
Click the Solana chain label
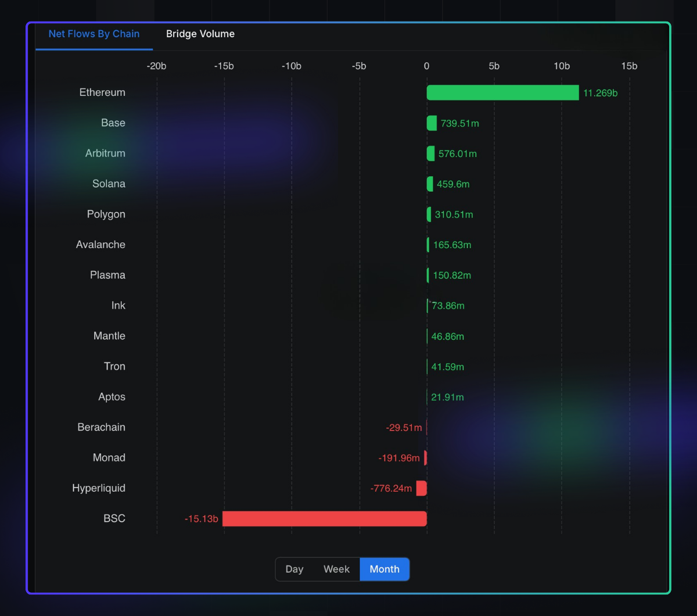pyautogui.click(x=109, y=184)
